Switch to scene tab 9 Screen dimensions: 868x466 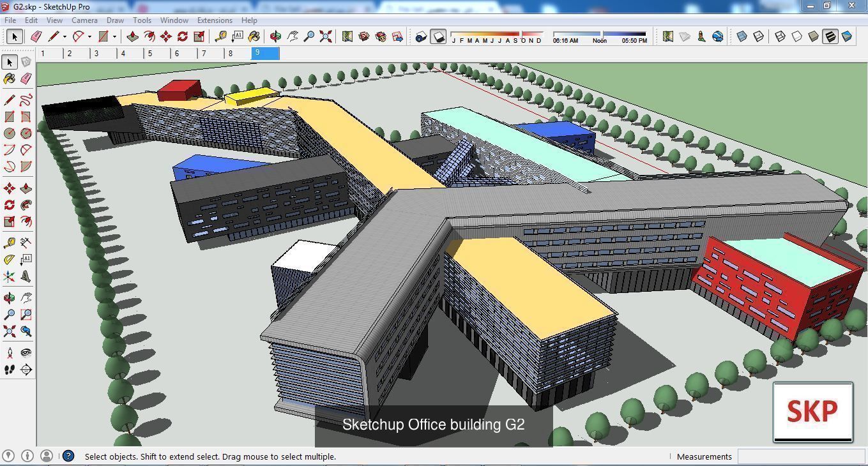click(266, 54)
